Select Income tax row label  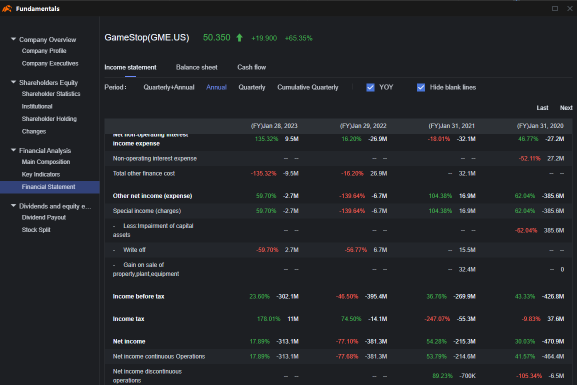point(128,319)
